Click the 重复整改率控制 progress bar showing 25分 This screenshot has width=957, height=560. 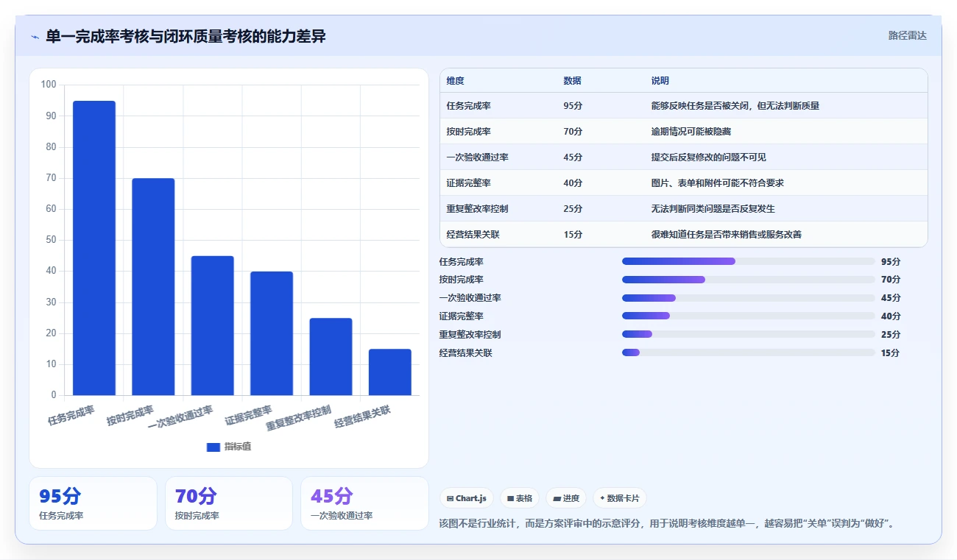(x=749, y=334)
